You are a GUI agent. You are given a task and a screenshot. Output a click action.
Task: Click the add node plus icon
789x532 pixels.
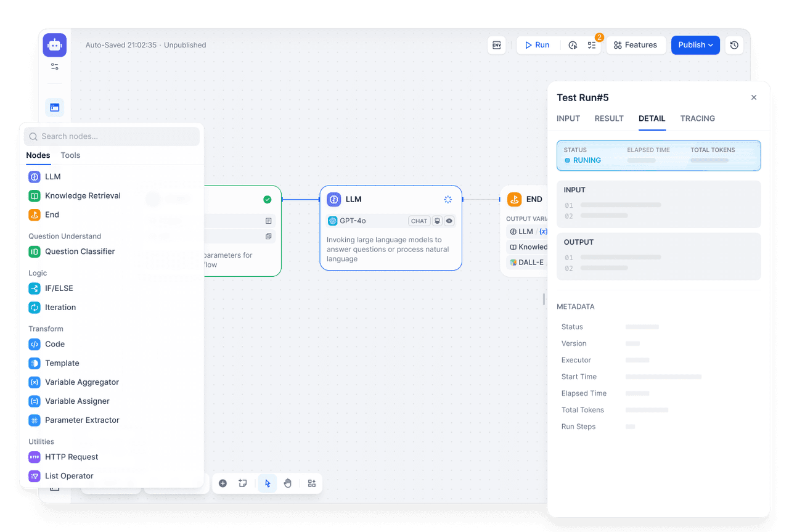(223, 483)
